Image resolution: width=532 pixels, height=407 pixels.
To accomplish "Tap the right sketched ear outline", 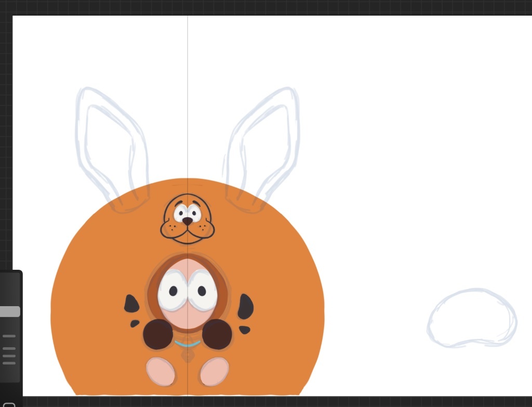I will (261, 150).
